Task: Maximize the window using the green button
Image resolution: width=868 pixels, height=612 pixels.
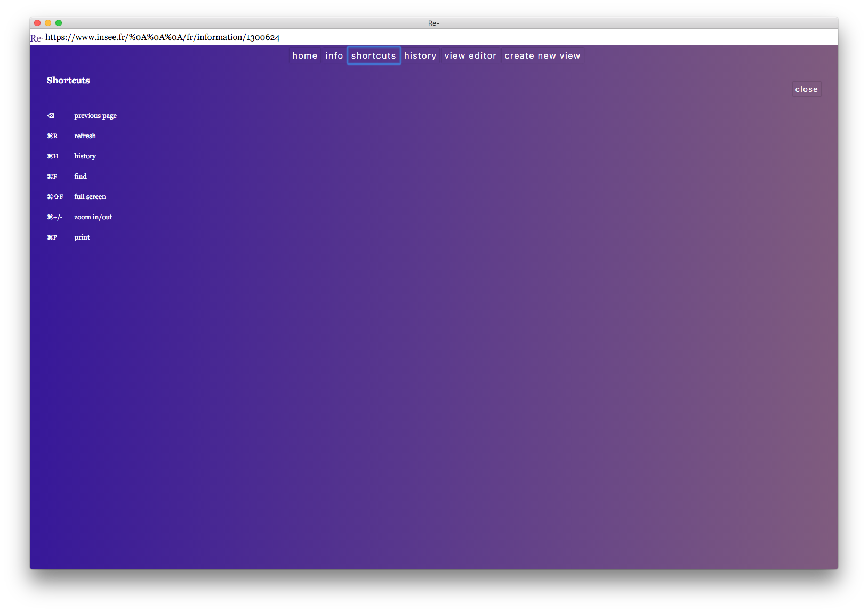Action: coord(59,23)
